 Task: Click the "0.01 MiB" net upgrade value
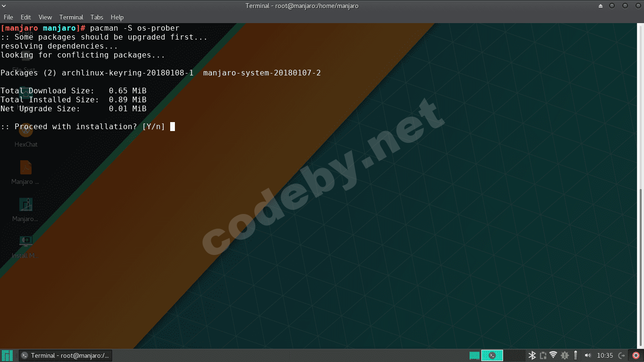pyautogui.click(x=128, y=108)
